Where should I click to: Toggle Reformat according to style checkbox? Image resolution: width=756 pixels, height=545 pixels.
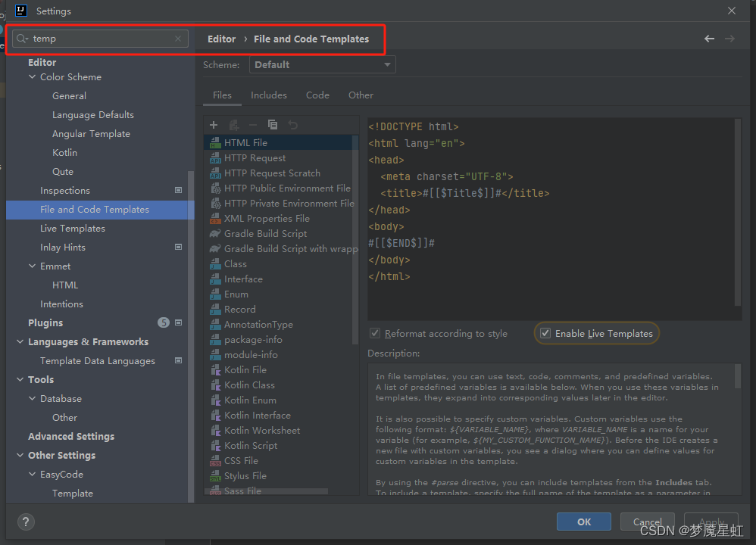coord(375,334)
